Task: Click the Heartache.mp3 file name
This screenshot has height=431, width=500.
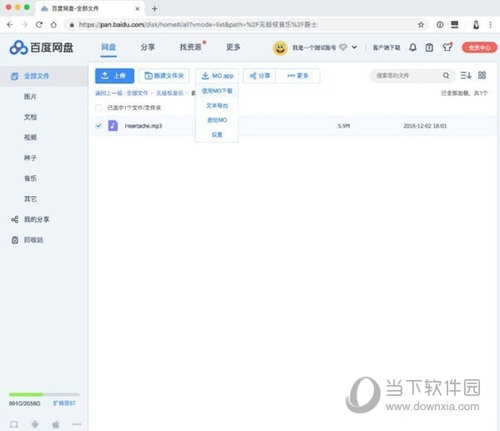Action: click(x=143, y=126)
